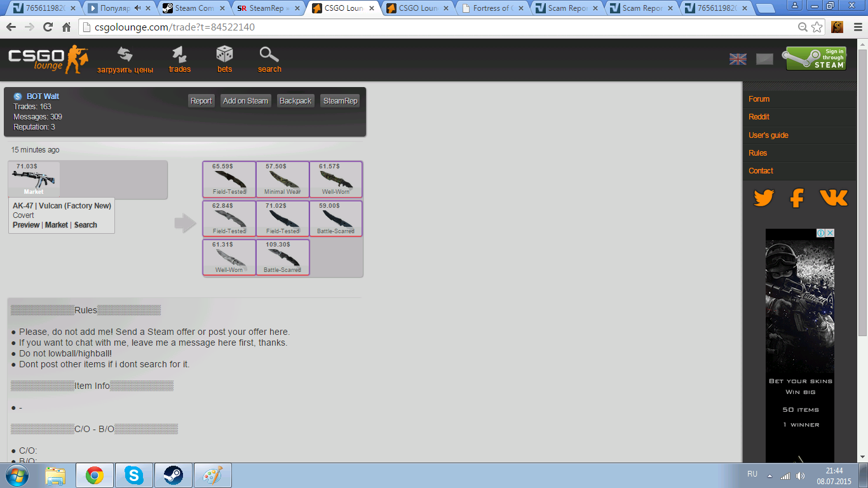Click the Report button
Viewport: 868px width, 488px height.
[x=201, y=101]
